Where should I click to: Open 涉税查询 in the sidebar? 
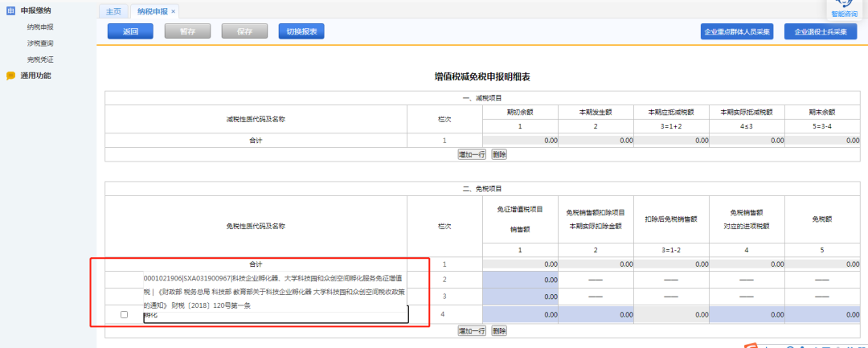point(40,43)
